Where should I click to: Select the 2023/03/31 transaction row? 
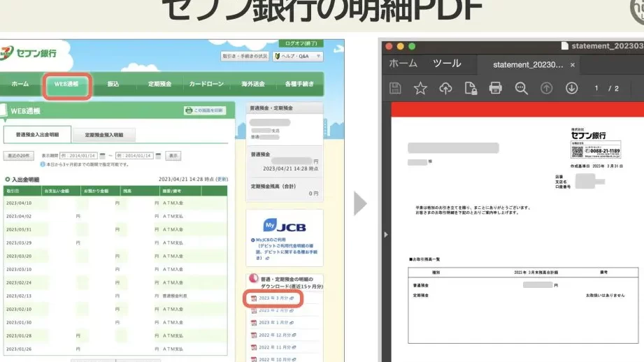point(115,229)
